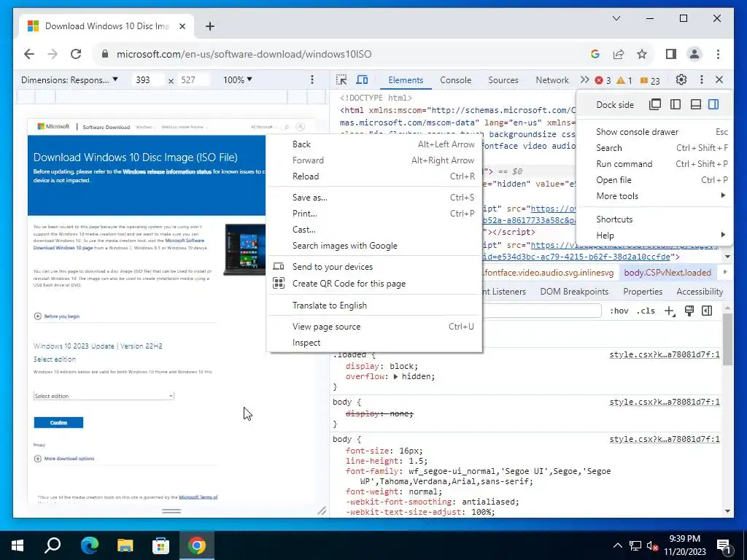Screen dimensions: 747x560
Task: Toggle the element state :hov button
Action: click(619, 311)
